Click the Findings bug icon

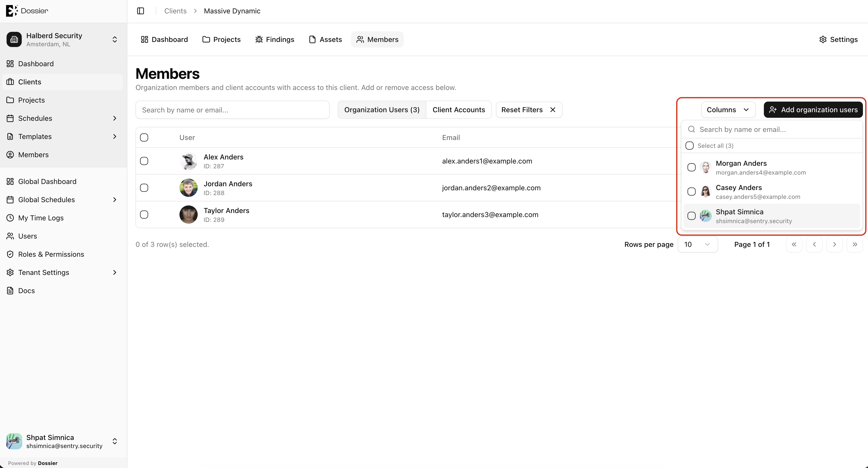(259, 39)
